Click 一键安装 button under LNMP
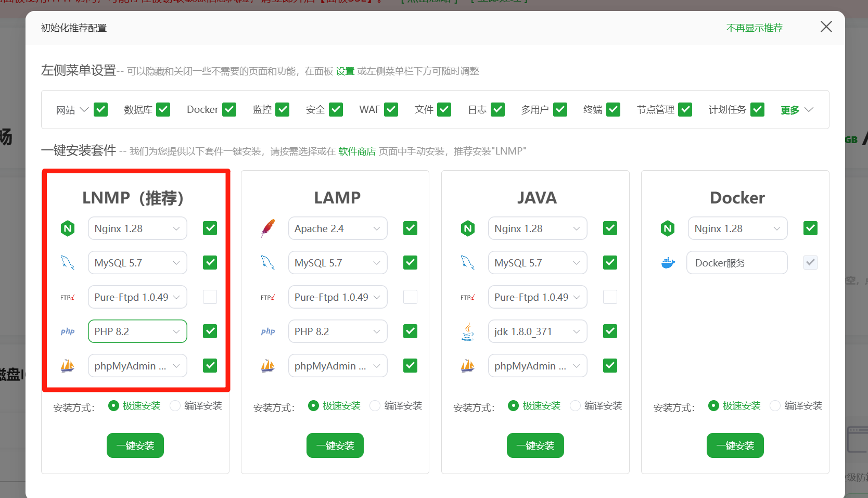This screenshot has width=868, height=498. (x=135, y=445)
